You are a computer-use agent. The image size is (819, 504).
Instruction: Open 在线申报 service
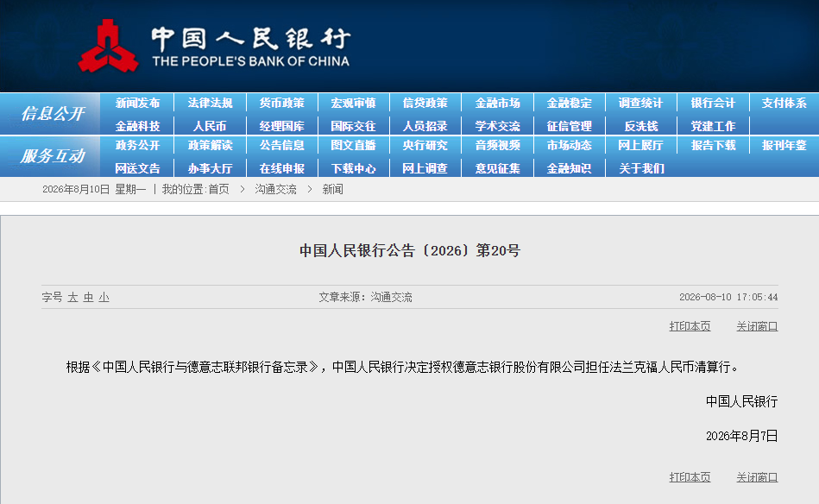(281, 168)
